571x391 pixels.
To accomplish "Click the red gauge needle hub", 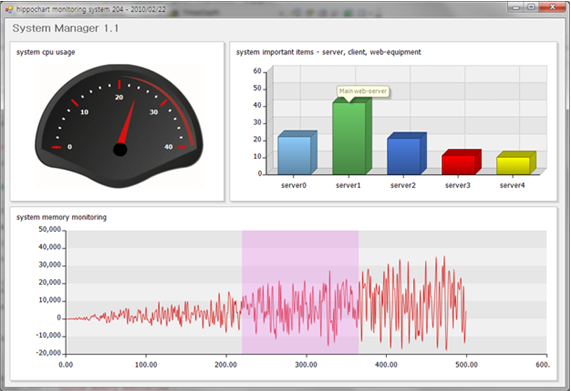I will click(x=120, y=149).
